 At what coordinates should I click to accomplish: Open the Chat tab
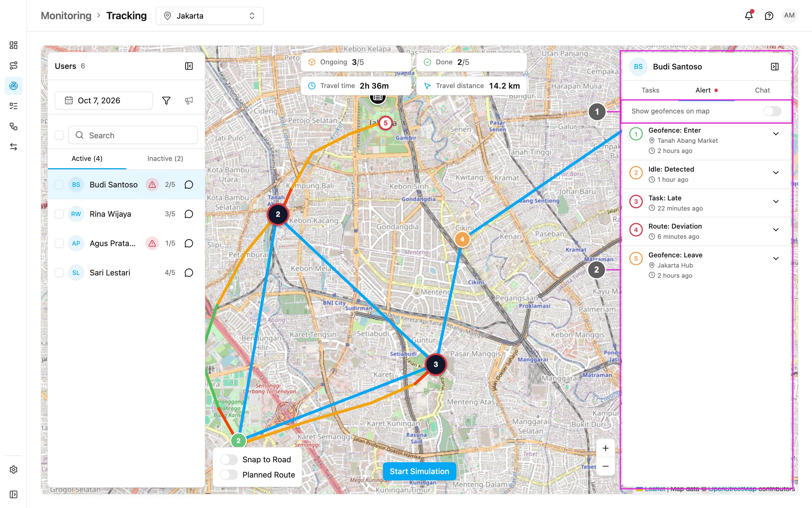762,90
